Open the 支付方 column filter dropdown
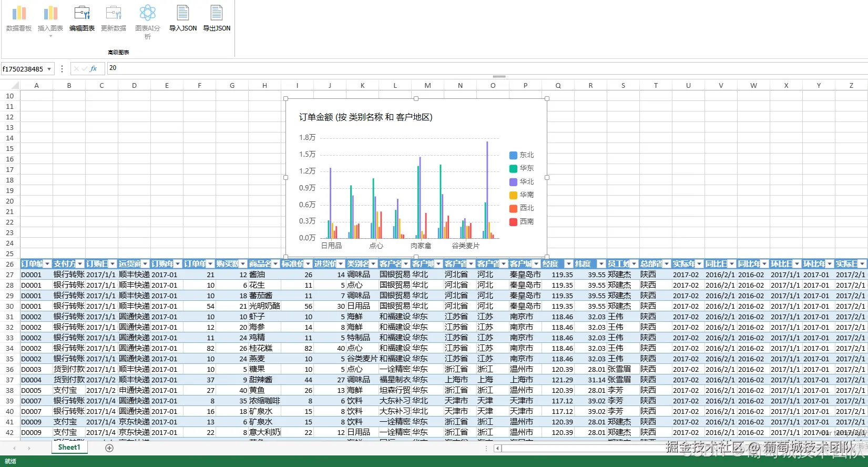This screenshot has width=868, height=467. [80, 264]
